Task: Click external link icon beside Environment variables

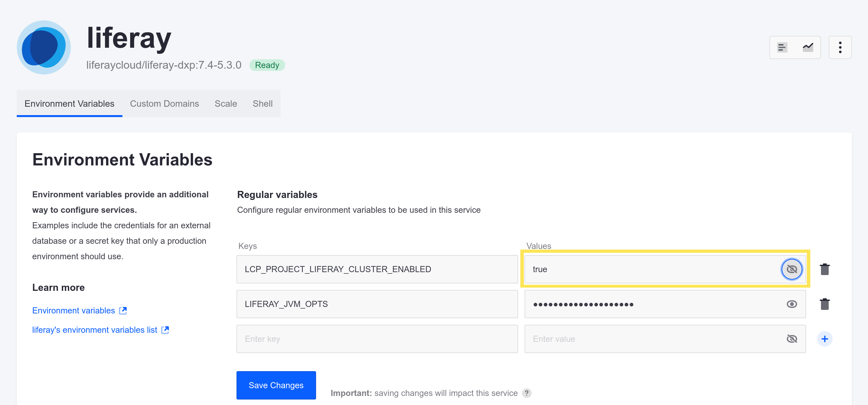Action: (x=123, y=311)
